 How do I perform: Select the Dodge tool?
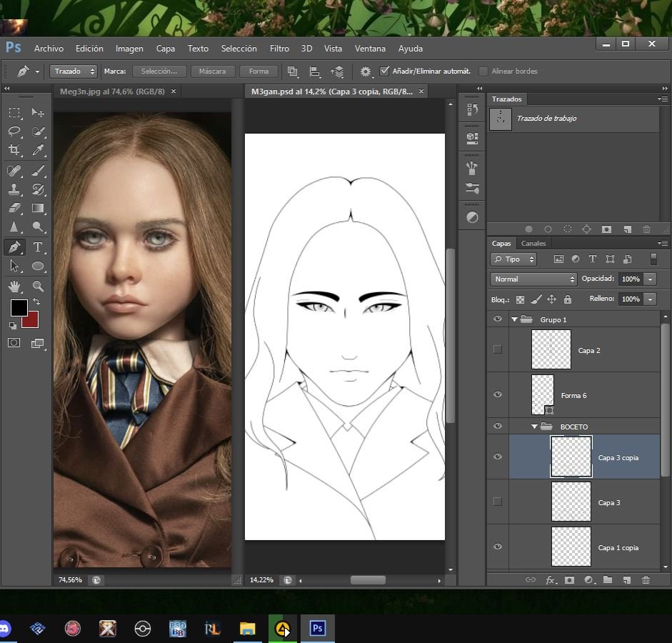(x=38, y=226)
